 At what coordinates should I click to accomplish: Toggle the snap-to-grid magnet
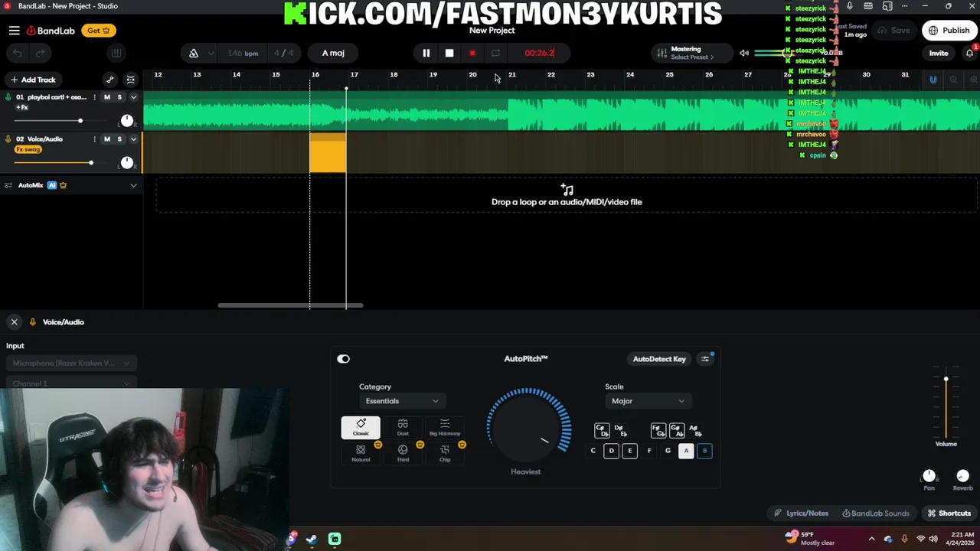pos(933,80)
